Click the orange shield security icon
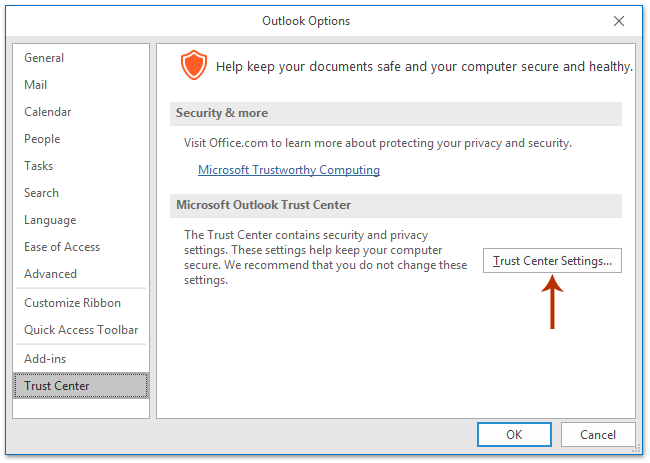The image size is (650, 463). (194, 65)
